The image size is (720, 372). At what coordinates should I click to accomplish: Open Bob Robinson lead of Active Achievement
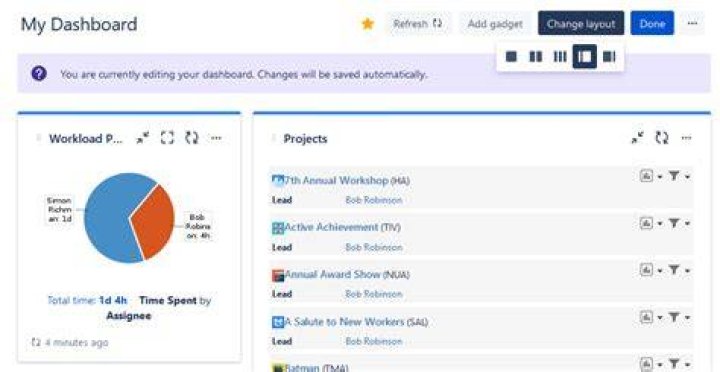(374, 247)
